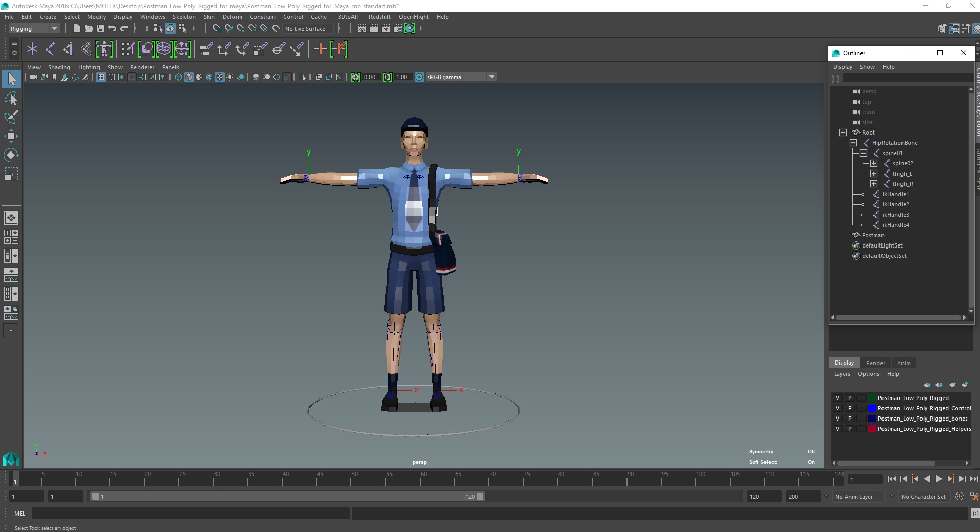The width and height of the screenshot is (980, 532).
Task: Click the MEL script type label
Action: [x=19, y=514]
